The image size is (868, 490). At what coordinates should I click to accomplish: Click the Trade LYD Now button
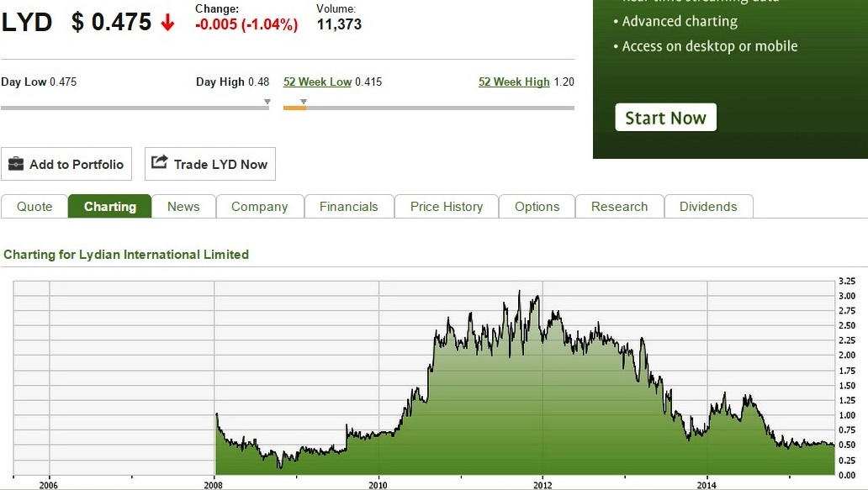tap(209, 164)
